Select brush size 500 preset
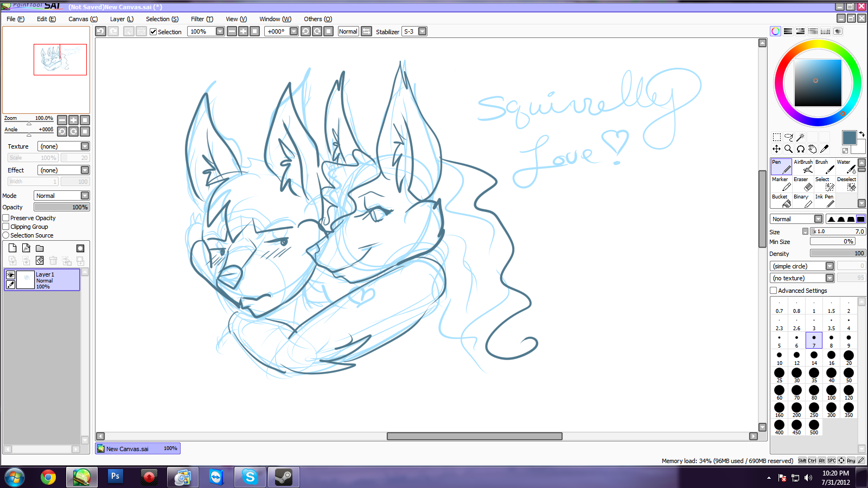 click(x=814, y=427)
